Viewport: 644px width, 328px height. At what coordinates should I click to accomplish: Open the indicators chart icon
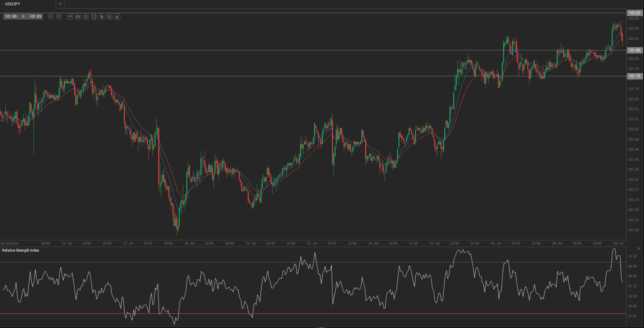tap(94, 17)
